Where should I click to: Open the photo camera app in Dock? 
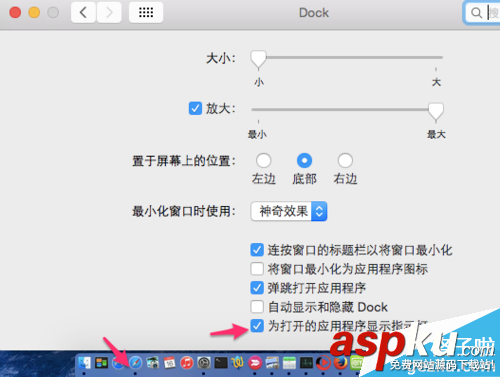tap(153, 363)
